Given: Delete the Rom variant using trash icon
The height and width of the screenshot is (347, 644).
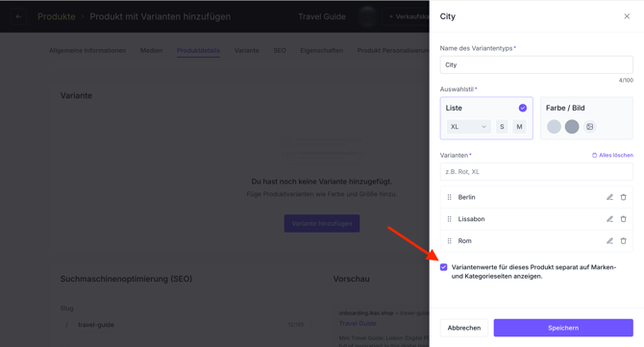Looking at the screenshot, I should (623, 240).
